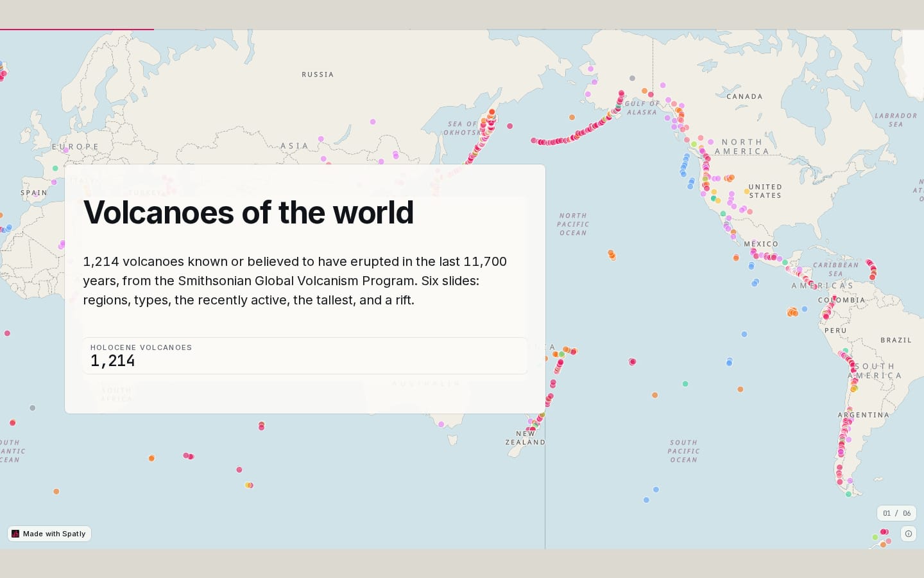Click the LABRADOR SEA label
Image resolution: width=924 pixels, height=578 pixels.
pos(896,120)
